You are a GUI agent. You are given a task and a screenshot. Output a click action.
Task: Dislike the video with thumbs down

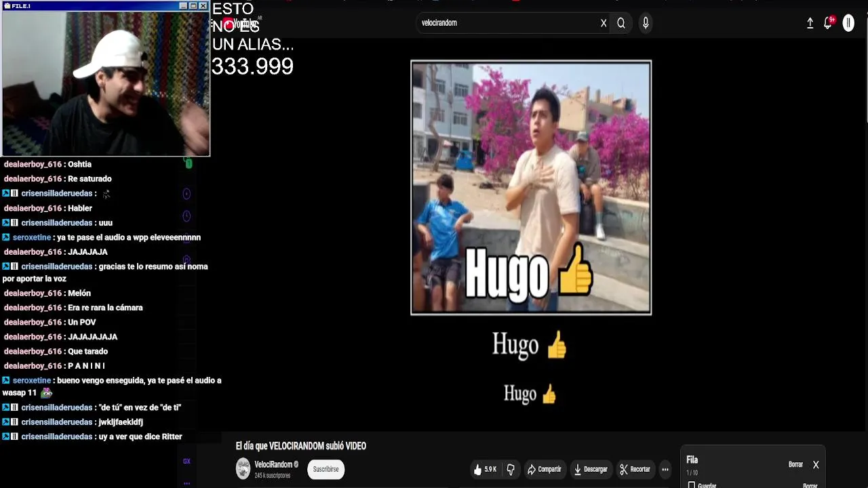tap(511, 469)
